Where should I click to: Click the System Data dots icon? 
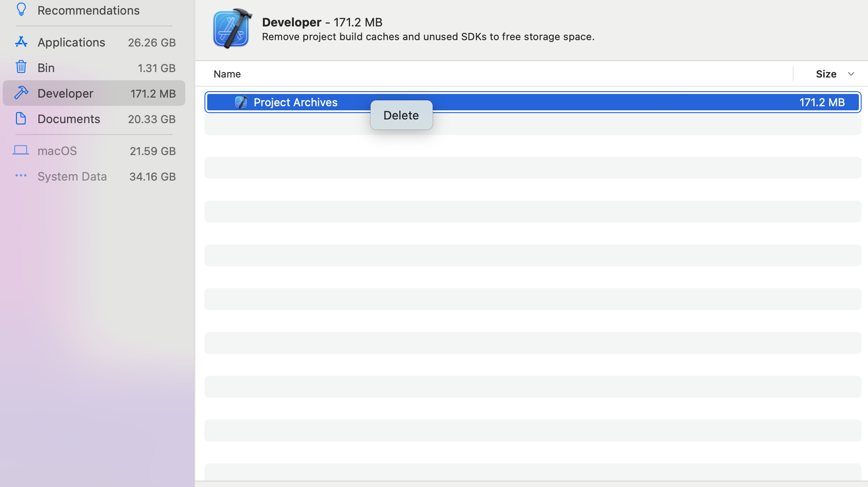tap(21, 176)
